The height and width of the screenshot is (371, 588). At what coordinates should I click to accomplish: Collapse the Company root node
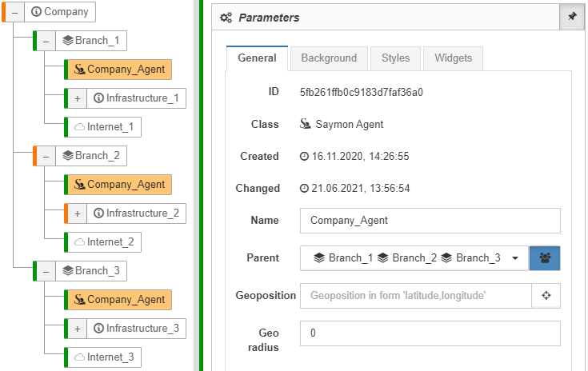(14, 12)
